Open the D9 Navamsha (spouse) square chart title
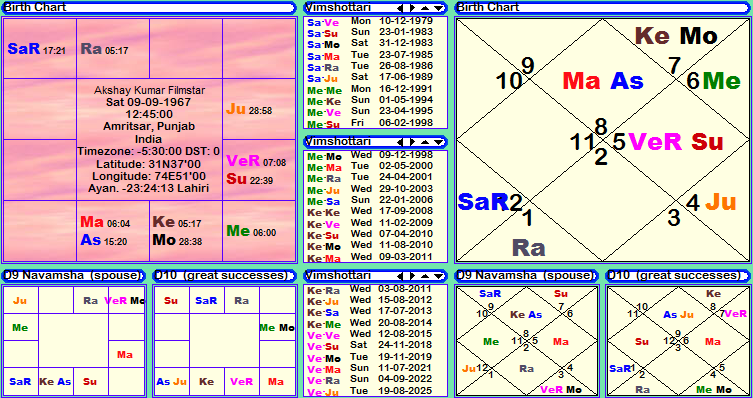The height and width of the screenshot is (398, 753). (73, 276)
